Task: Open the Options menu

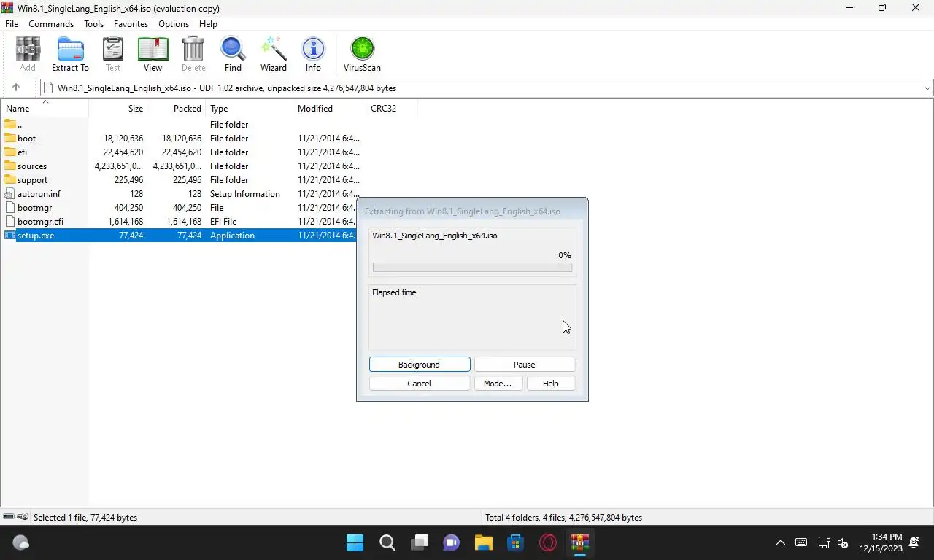Action: point(174,24)
